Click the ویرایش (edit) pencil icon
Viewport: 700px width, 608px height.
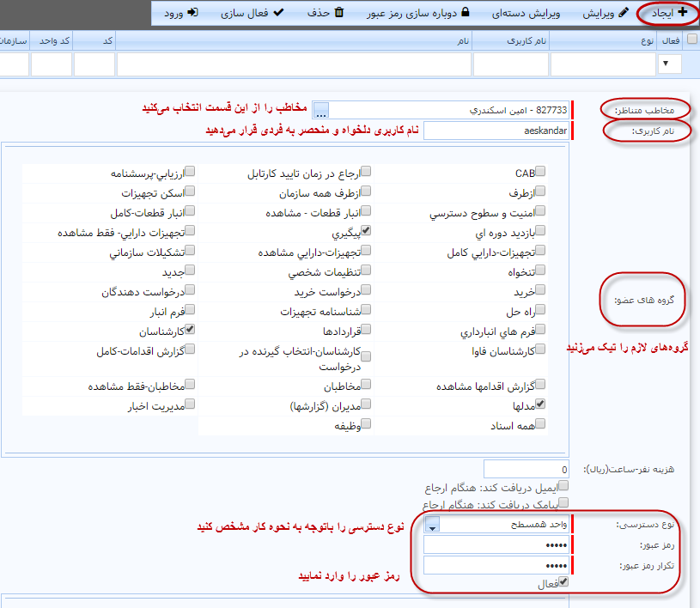click(623, 13)
